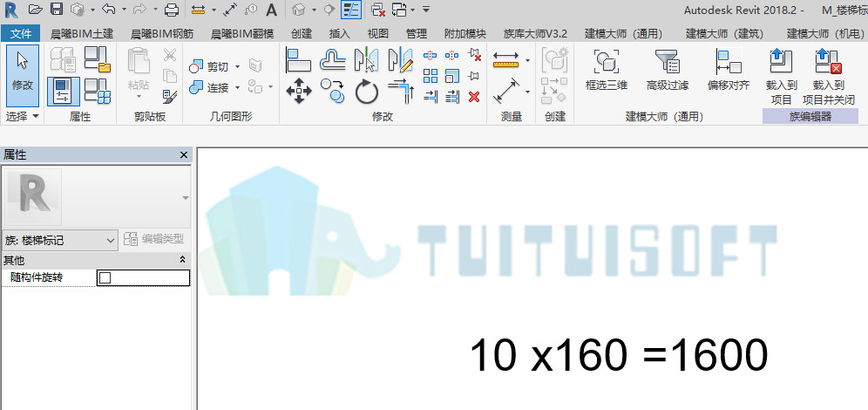Viewport: 868px width, 410px height.
Task: Select the Copy tool
Action: click(x=333, y=91)
